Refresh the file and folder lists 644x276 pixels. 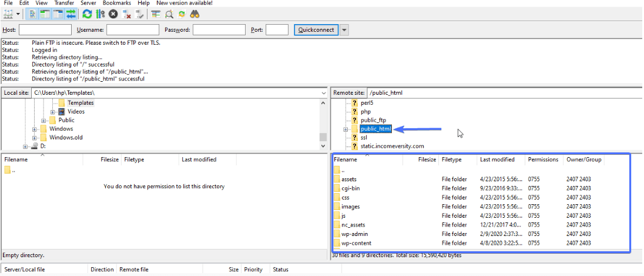87,14
